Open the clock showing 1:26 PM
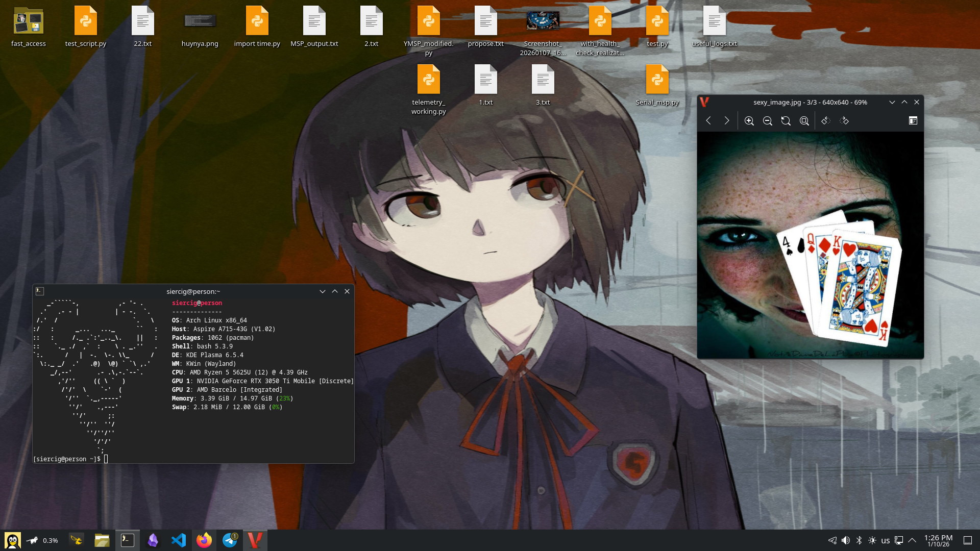 coord(938,540)
